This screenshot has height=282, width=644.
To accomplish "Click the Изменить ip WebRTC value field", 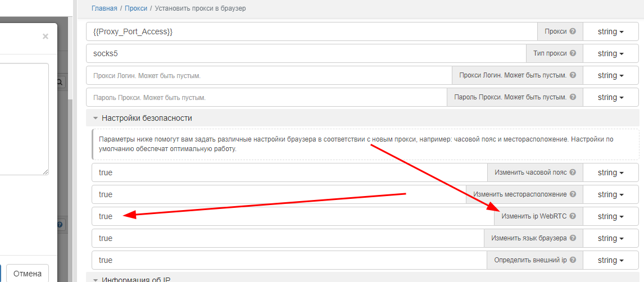I will pos(293,216).
